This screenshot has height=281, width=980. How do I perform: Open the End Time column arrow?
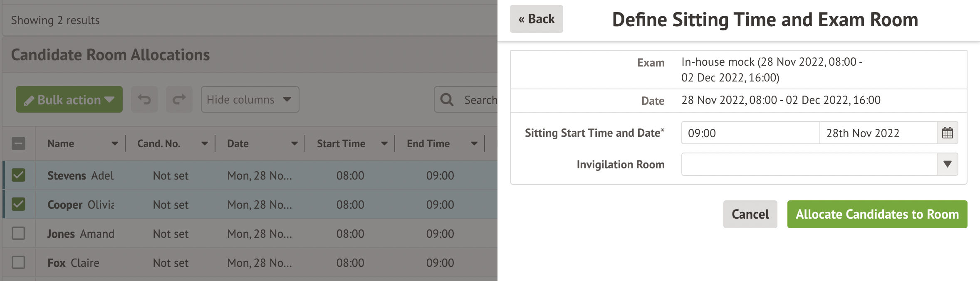coord(474,144)
